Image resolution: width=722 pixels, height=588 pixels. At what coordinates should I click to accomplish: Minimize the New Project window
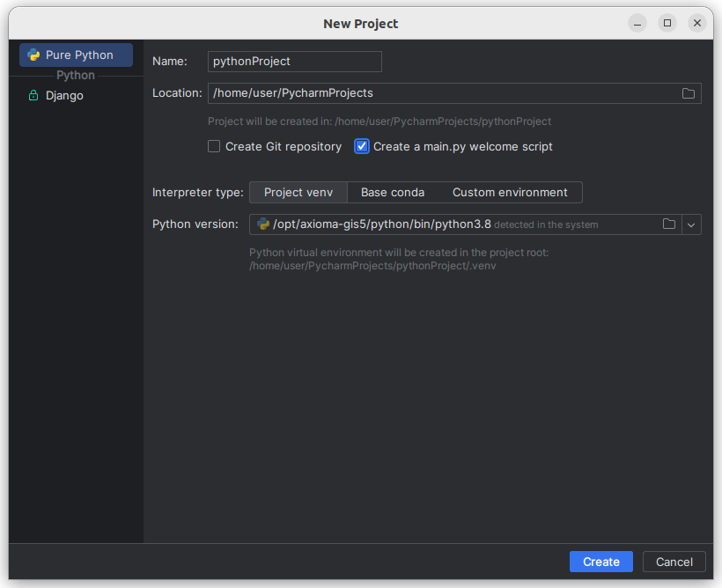pyautogui.click(x=637, y=23)
